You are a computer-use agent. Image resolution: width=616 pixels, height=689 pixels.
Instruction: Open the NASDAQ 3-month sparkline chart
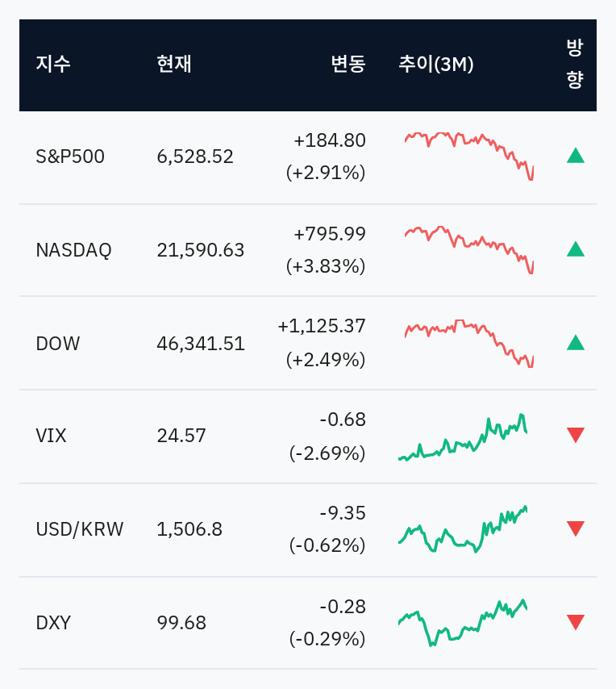coord(469,250)
